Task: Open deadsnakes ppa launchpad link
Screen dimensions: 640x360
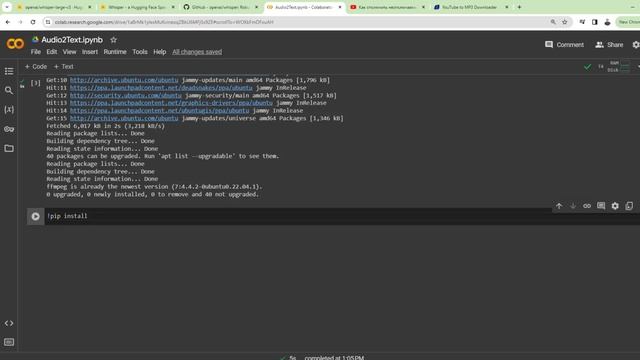Action: pos(161,88)
